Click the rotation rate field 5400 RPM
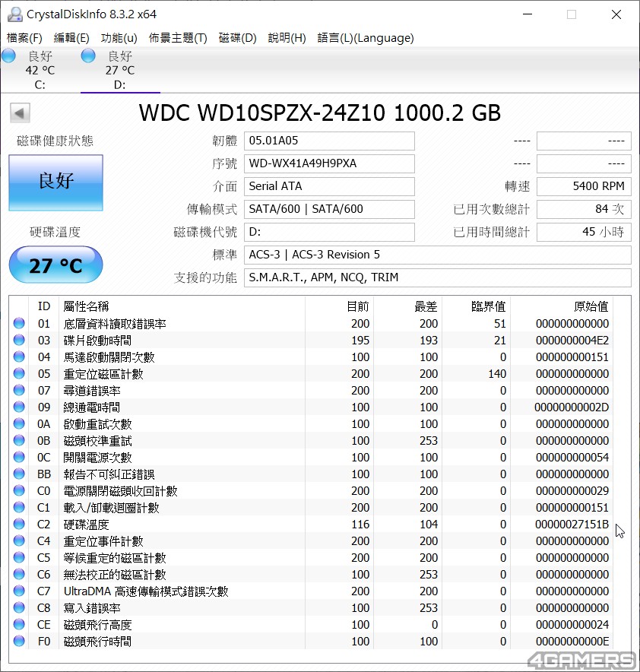This screenshot has width=640, height=672. 584,186
